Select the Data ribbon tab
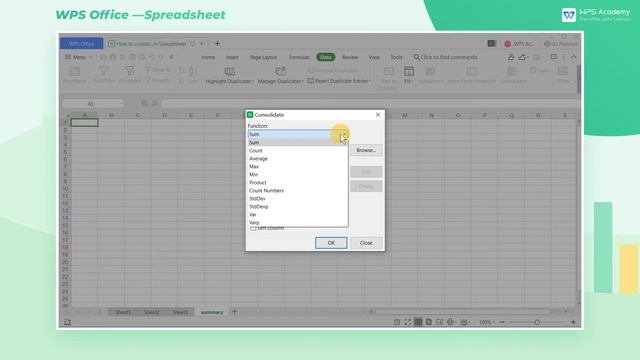The height and width of the screenshot is (360, 640). pyautogui.click(x=326, y=57)
